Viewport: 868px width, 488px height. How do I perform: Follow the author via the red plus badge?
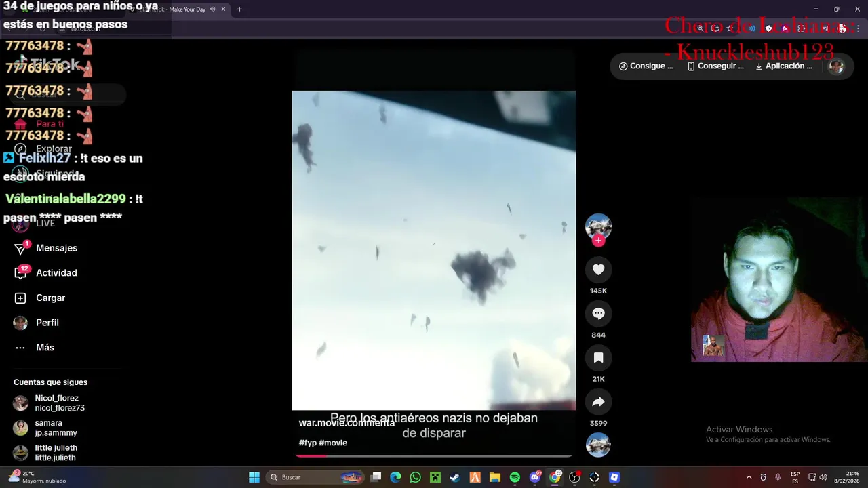pos(598,241)
